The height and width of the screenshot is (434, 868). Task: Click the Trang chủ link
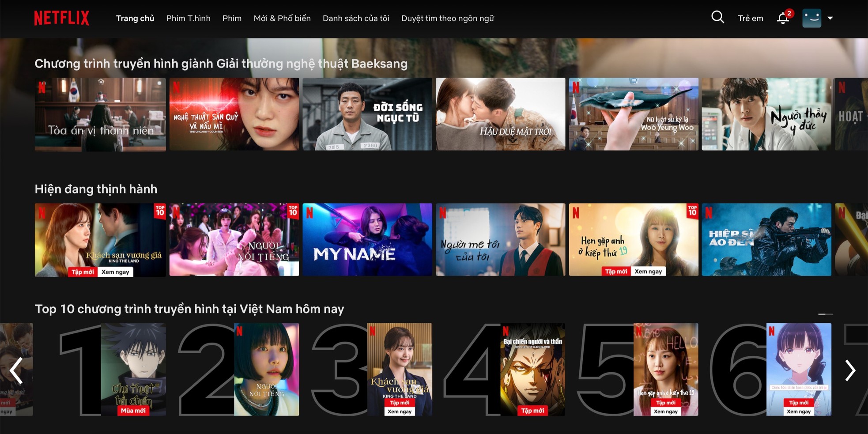click(135, 18)
